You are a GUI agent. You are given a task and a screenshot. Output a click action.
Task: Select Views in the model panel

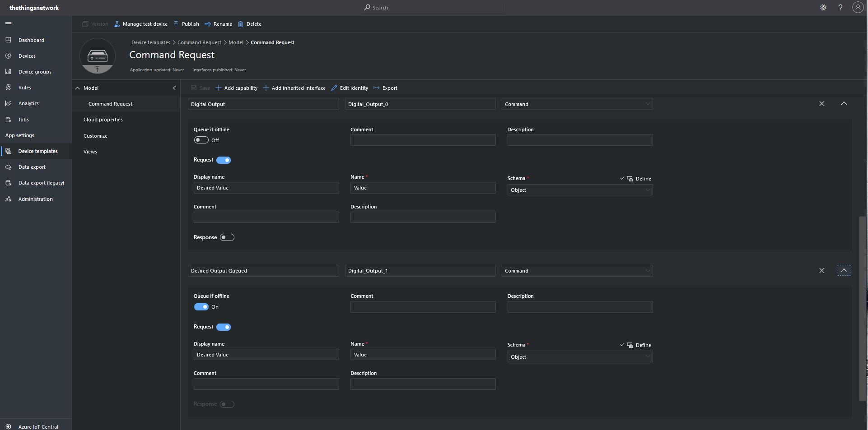(90, 152)
